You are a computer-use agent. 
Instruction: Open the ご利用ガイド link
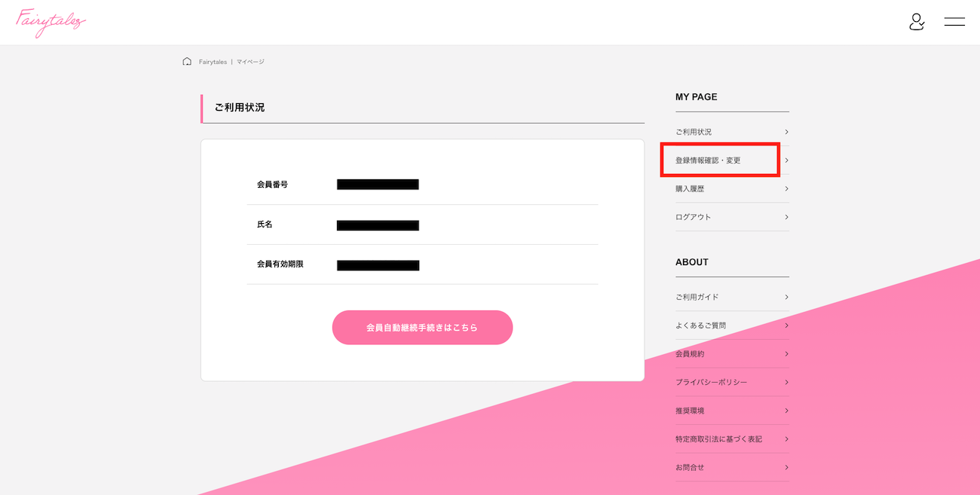697,297
